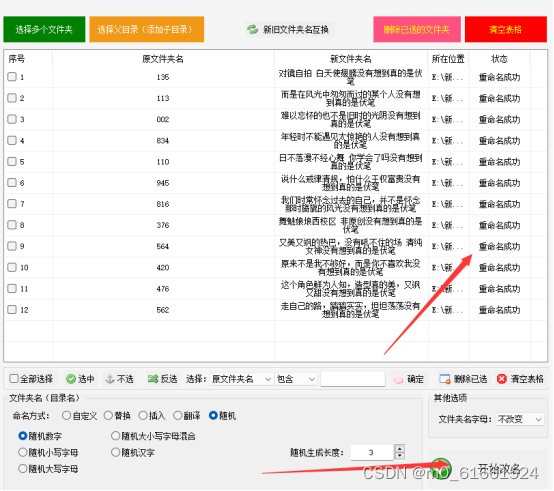Select the 随机数字 radio option
This screenshot has width=554, height=491.
pyautogui.click(x=23, y=436)
